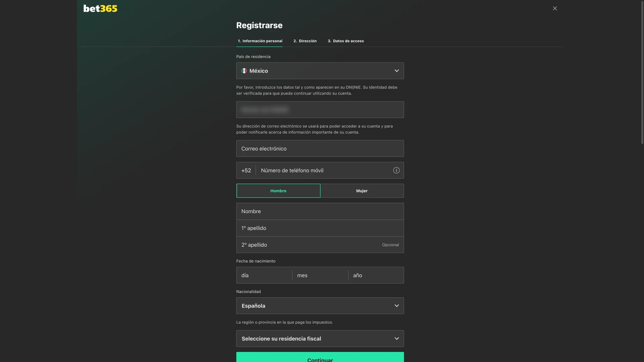Click the día birth date field
The width and height of the screenshot is (644, 362).
point(264,275)
